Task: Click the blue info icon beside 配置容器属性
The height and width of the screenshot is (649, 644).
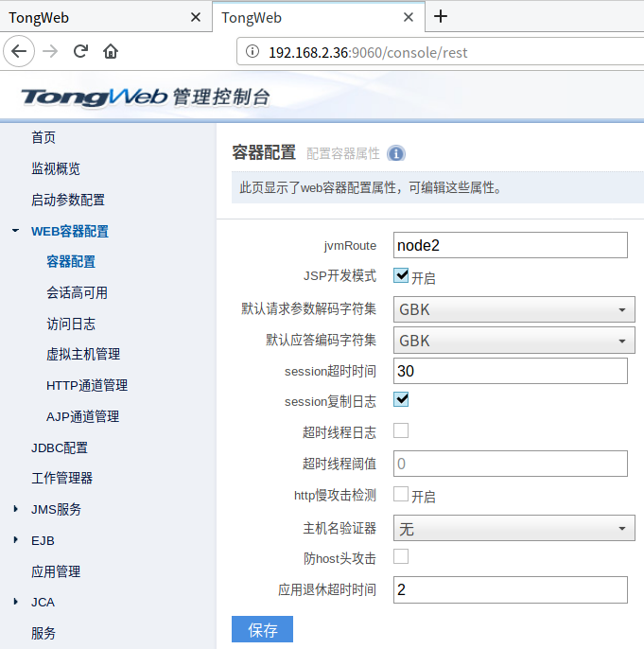Action: pos(396,153)
